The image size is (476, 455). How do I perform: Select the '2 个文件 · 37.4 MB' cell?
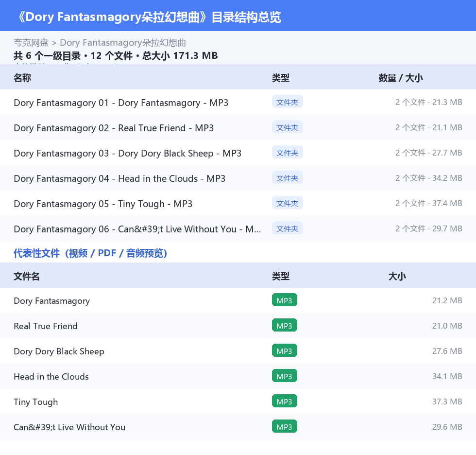pyautogui.click(x=428, y=203)
